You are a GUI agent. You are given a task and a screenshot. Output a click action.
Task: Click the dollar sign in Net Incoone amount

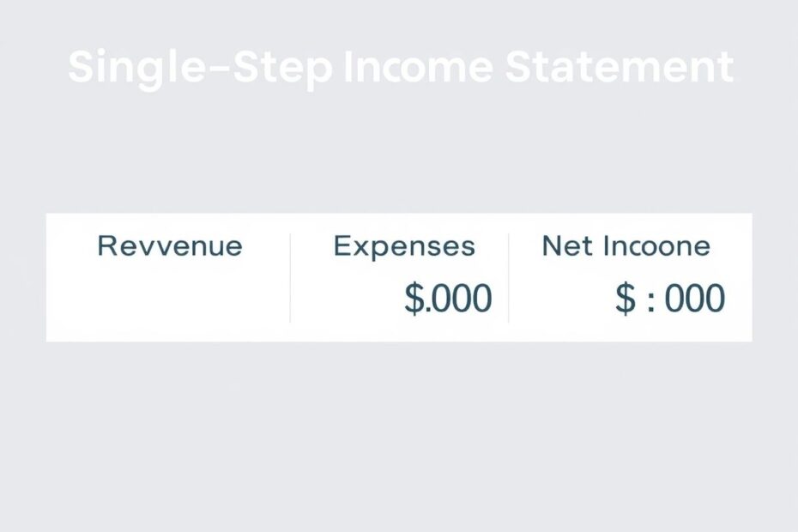[x=626, y=299]
